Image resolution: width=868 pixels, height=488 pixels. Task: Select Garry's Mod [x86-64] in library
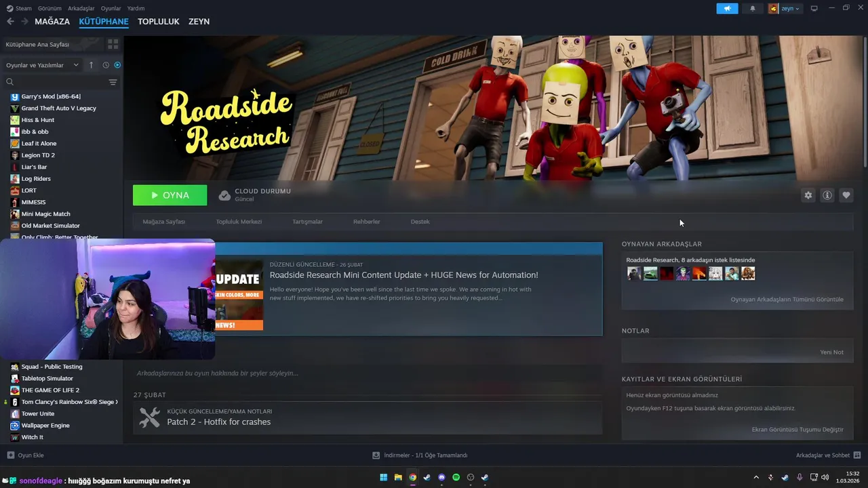click(x=51, y=96)
